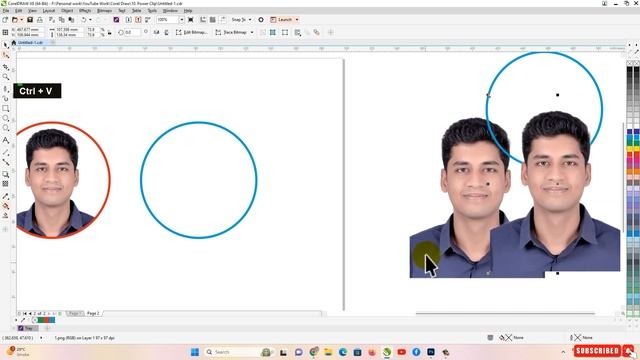The image size is (640, 360).
Task: Open the Object menu
Action: [x=67, y=11]
